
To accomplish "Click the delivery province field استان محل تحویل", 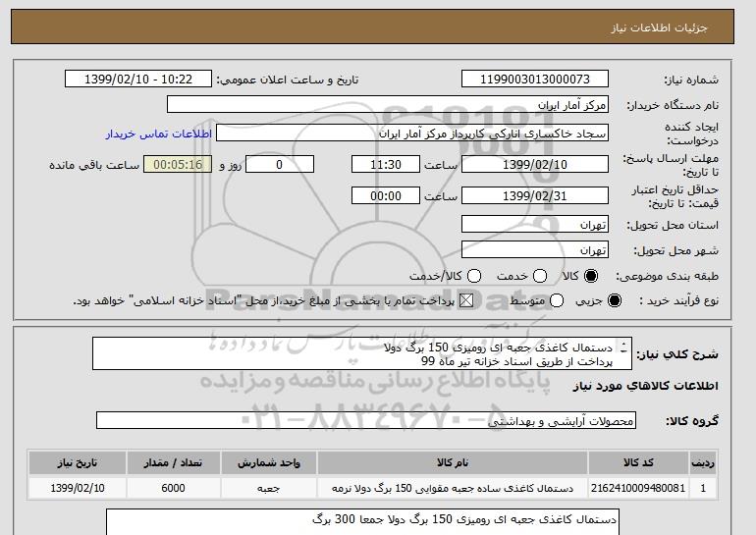I will click(x=535, y=225).
